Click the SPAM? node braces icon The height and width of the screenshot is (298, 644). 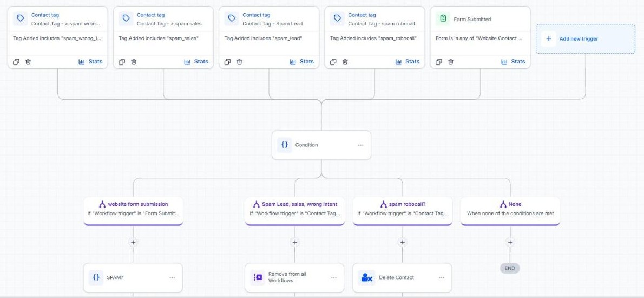[96, 277]
